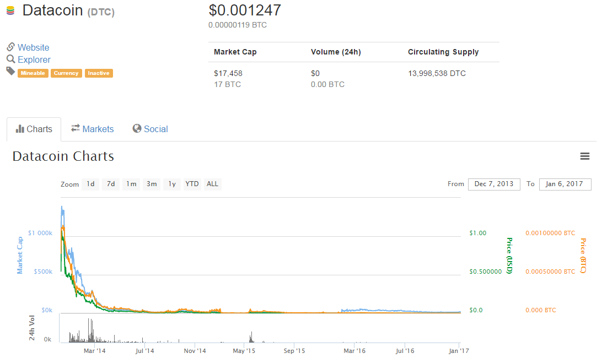Click the Datacoin (DTC) title
This screenshot has width=602, height=364.
click(x=68, y=11)
